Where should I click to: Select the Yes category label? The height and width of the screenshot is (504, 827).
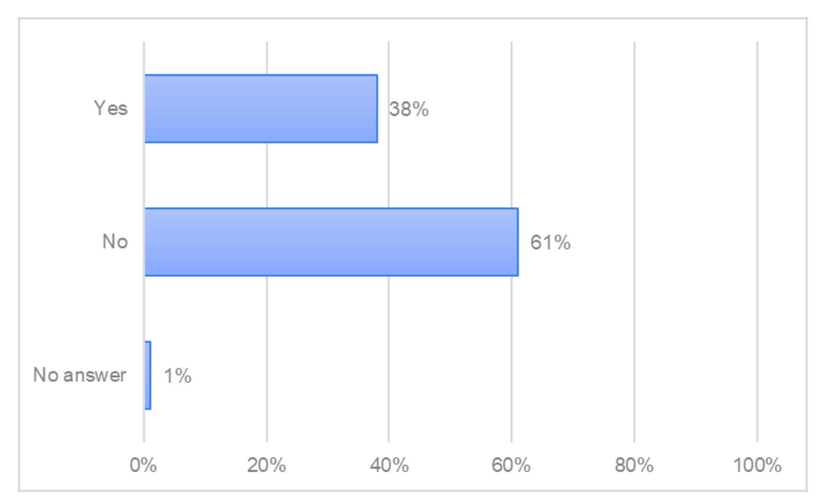coord(111,109)
